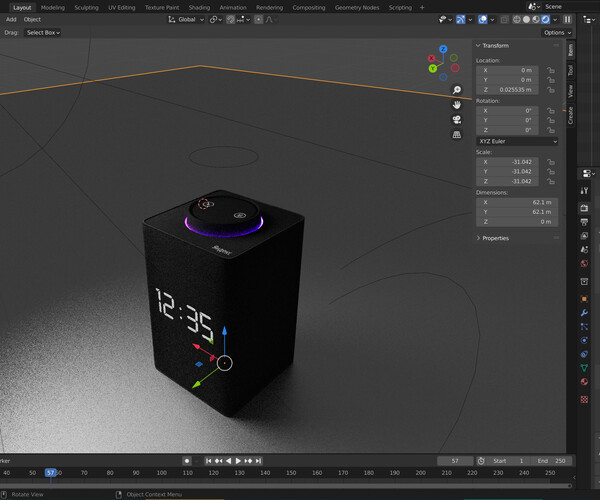Toggle show overlays button
The image size is (600, 500).
coord(483,20)
